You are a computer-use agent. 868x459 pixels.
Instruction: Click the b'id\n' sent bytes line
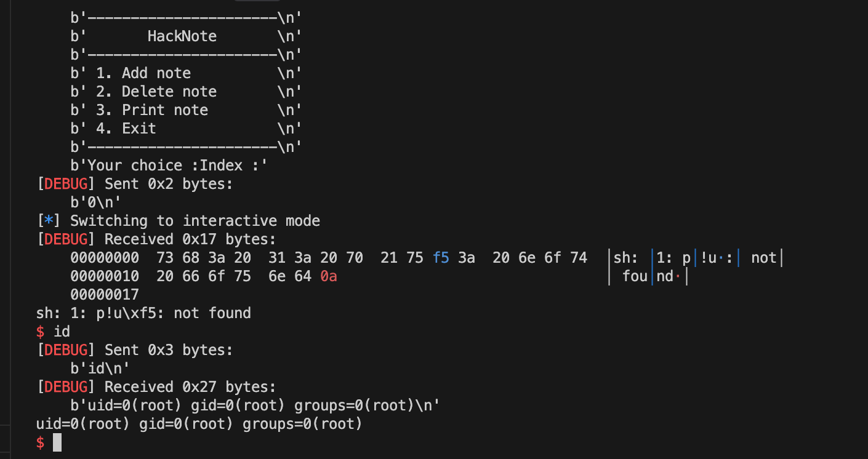coord(100,369)
